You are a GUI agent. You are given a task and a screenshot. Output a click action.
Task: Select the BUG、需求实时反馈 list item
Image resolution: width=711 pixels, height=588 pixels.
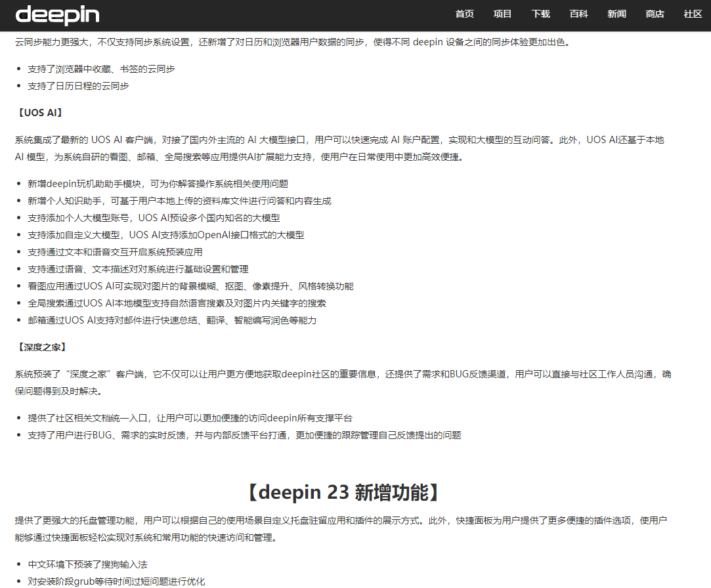(244, 434)
